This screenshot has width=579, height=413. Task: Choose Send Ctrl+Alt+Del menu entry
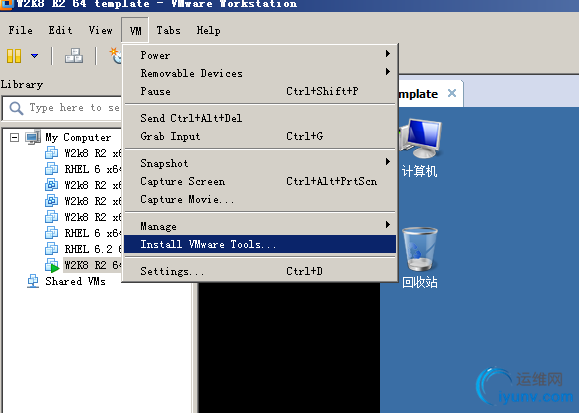pos(260,118)
